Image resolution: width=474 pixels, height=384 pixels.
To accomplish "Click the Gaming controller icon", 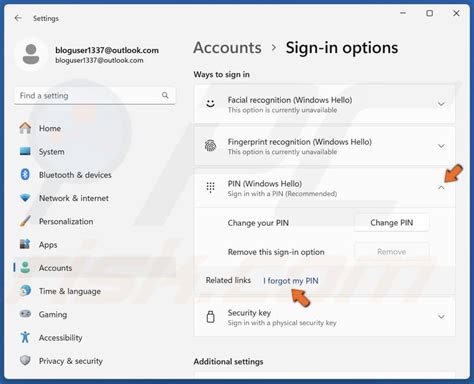I will pyautogui.click(x=25, y=314).
